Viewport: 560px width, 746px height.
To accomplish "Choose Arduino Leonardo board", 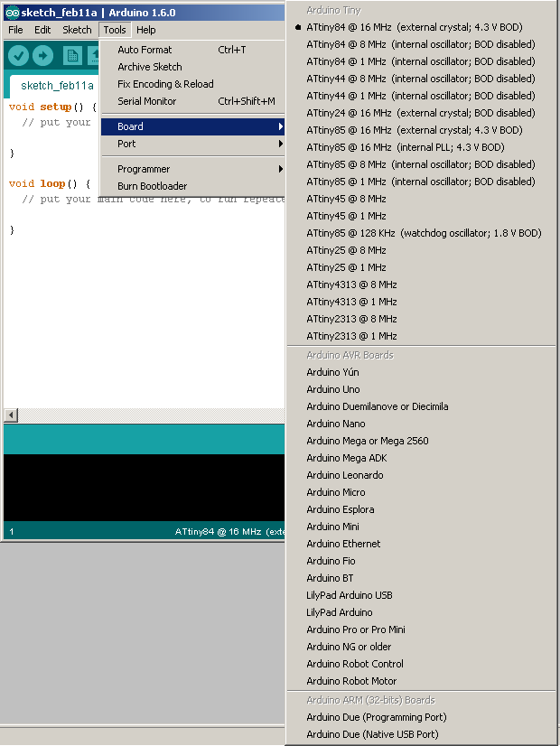I will (x=421, y=475).
